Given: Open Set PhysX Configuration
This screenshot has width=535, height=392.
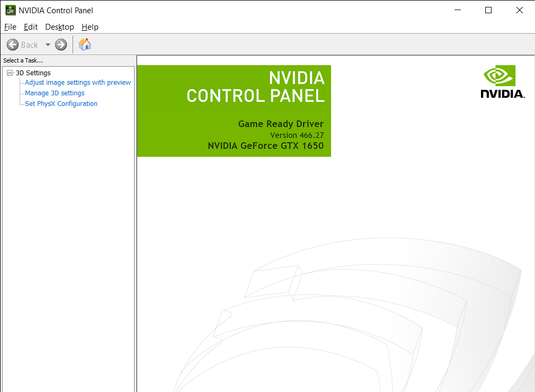Looking at the screenshot, I should click(61, 104).
